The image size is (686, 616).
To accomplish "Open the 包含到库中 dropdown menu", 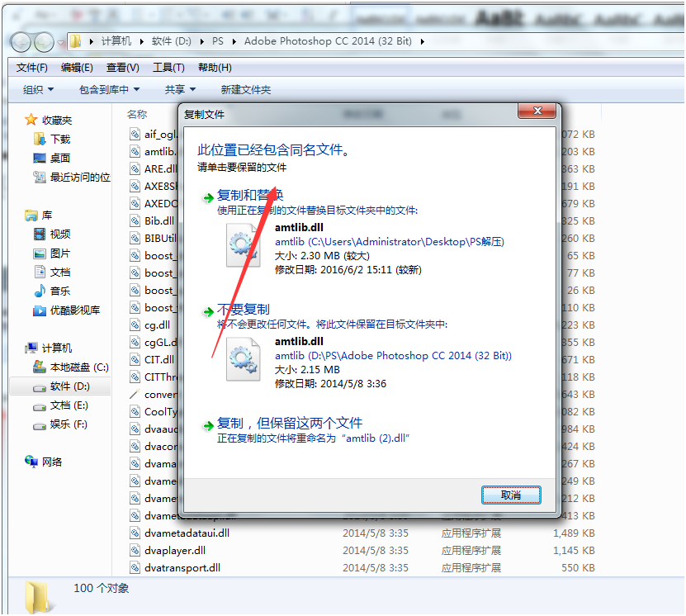I will click(109, 90).
